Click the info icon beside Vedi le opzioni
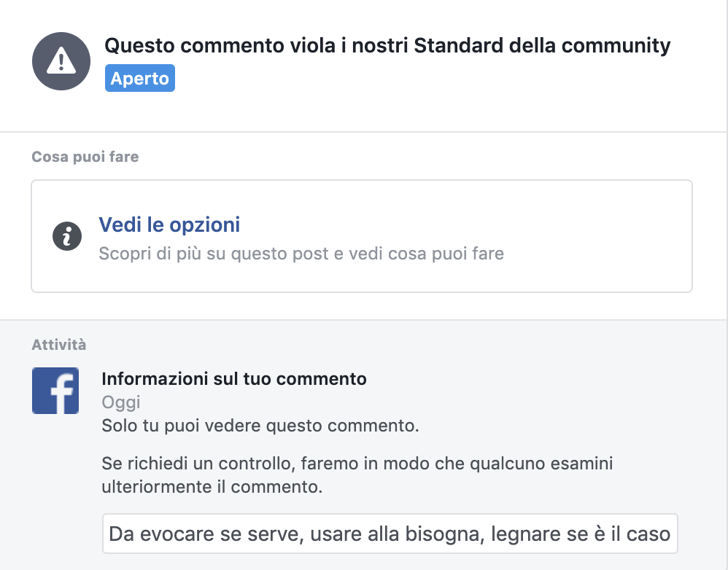728x570 pixels. click(x=67, y=236)
